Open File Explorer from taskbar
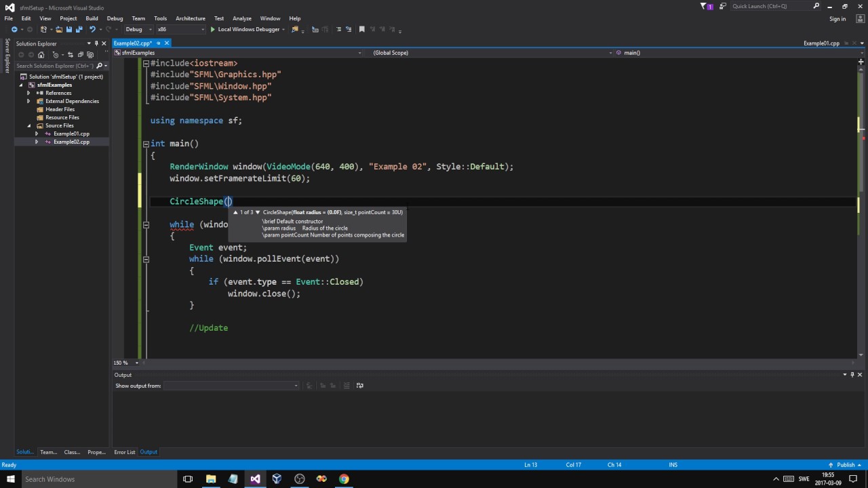 [211, 479]
